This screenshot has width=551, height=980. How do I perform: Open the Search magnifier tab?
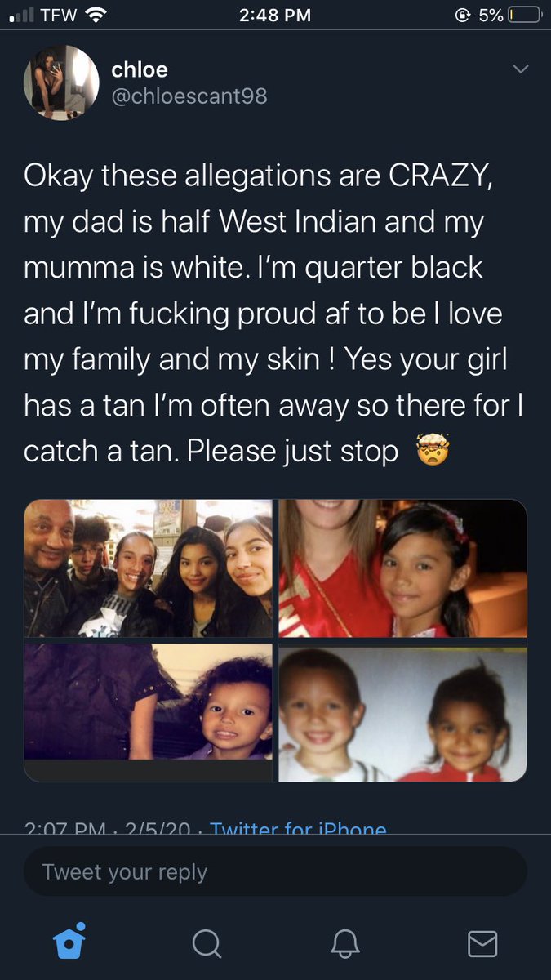(x=207, y=943)
